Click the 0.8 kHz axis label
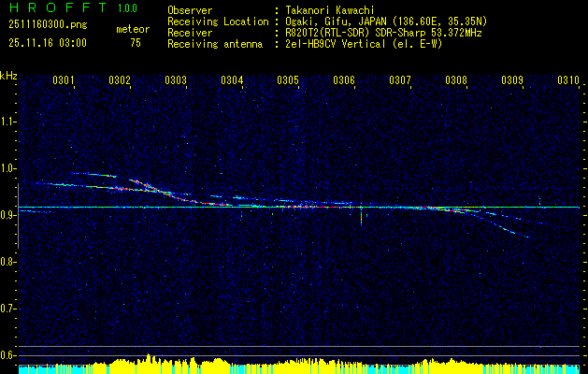The image size is (588, 374). 7,262
